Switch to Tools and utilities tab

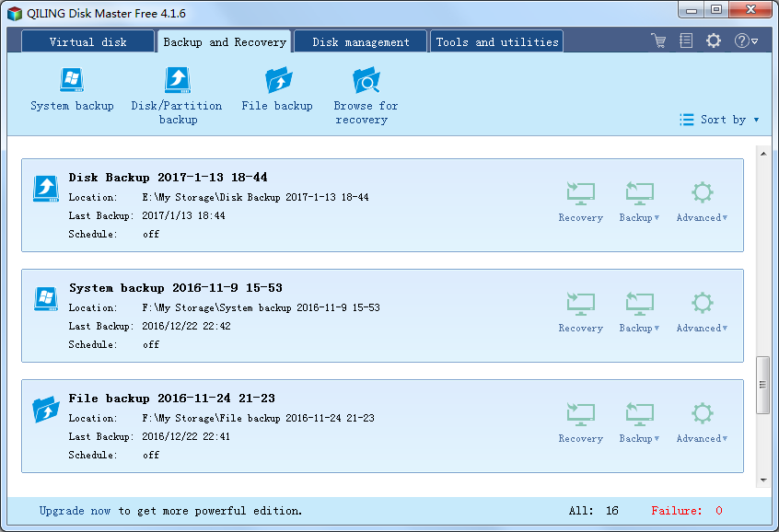click(497, 41)
